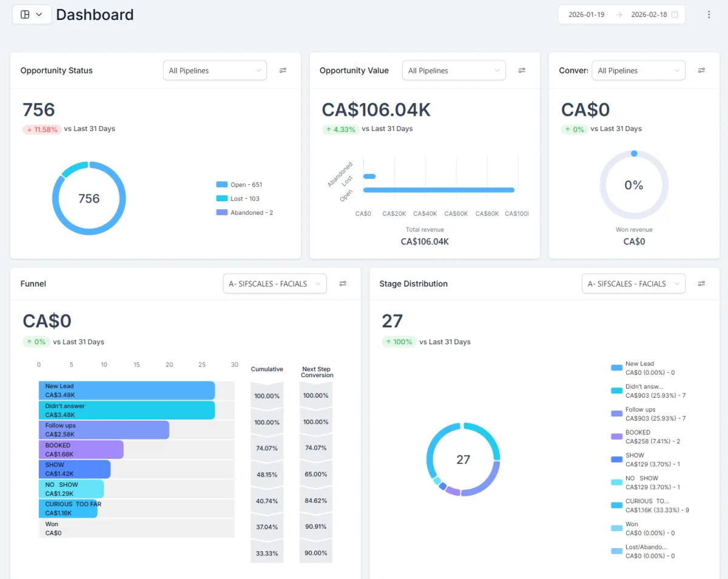Image resolution: width=728 pixels, height=579 pixels.
Task: Click the BOOKED legend color swatch
Action: point(616,437)
